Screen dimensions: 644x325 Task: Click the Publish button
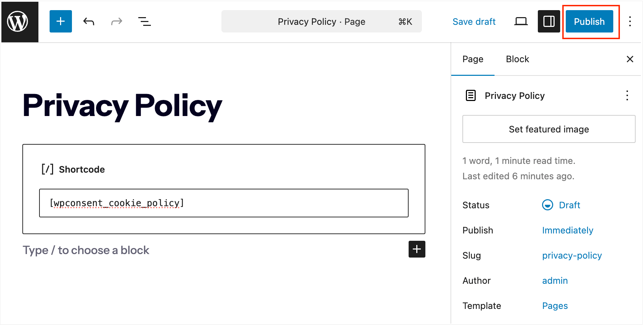[x=589, y=21]
